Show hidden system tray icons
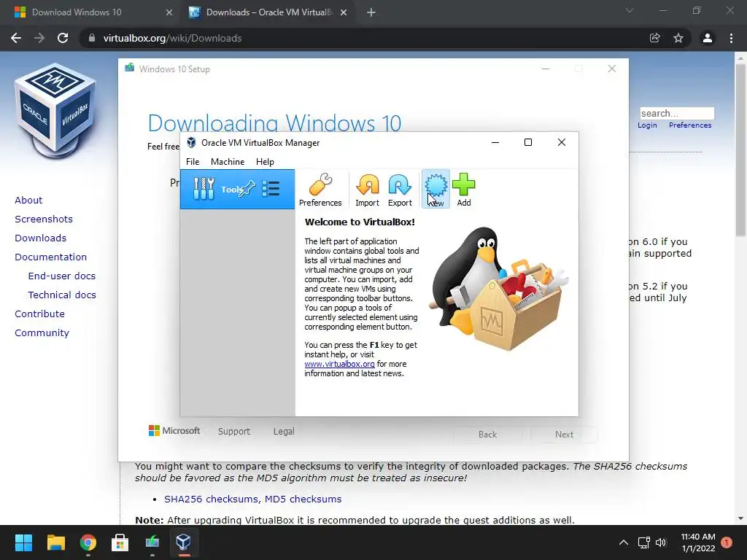747x560 pixels. click(623, 542)
